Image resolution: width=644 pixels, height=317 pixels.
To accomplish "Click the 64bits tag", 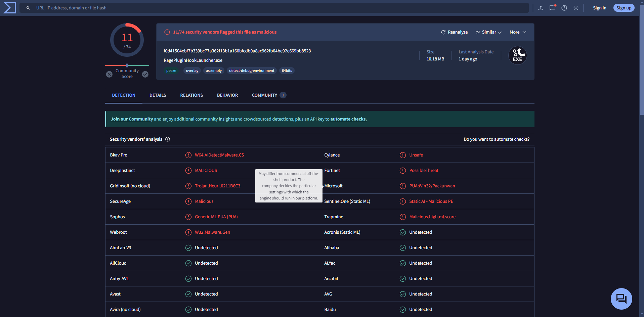I will (287, 71).
